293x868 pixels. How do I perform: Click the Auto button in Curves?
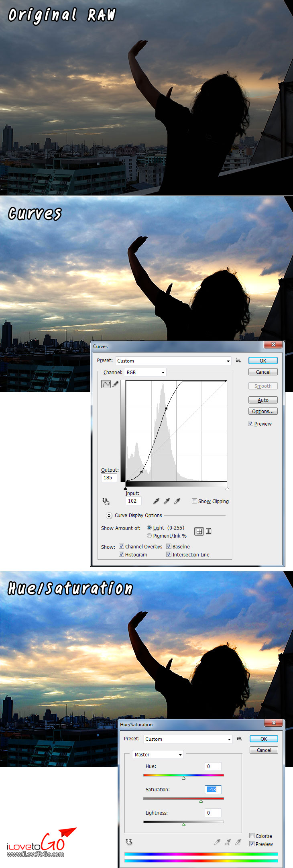[263, 400]
